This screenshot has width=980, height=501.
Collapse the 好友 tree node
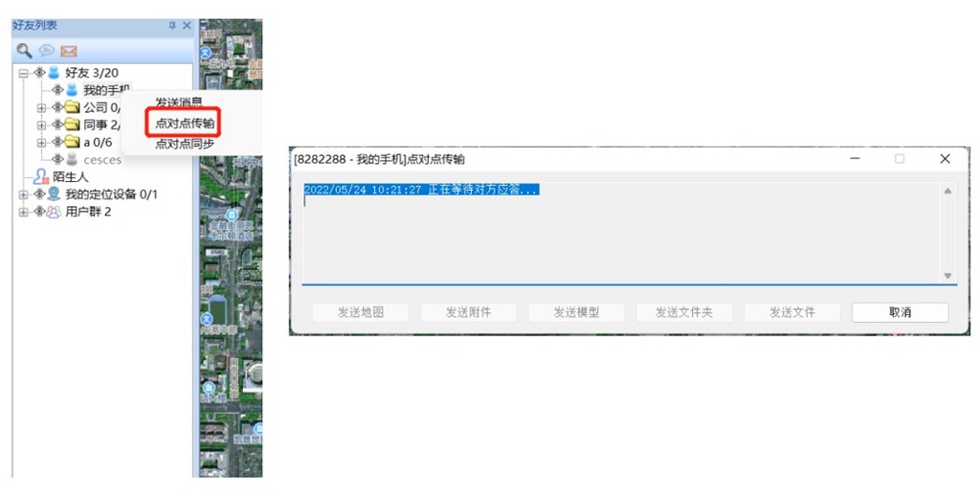(24, 73)
